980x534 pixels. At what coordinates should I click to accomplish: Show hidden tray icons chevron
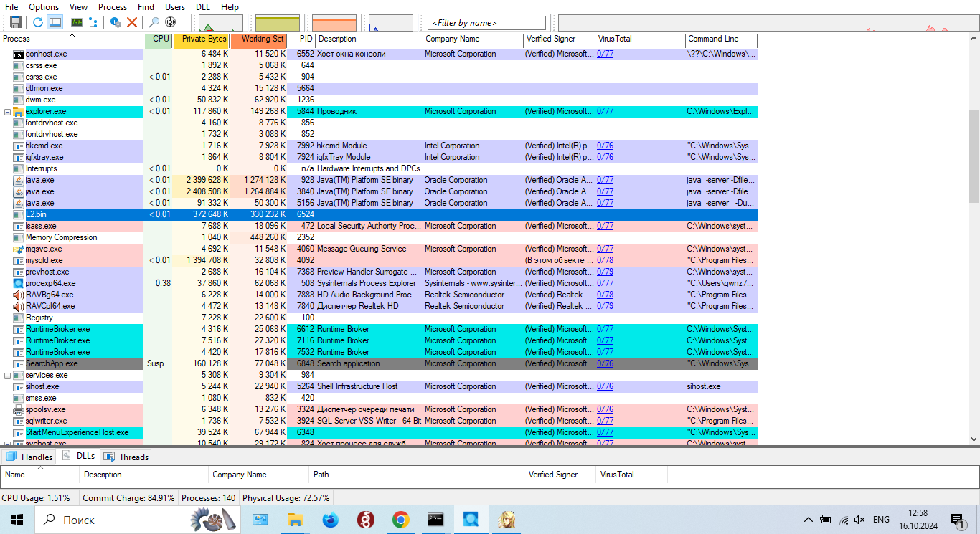[x=808, y=520]
